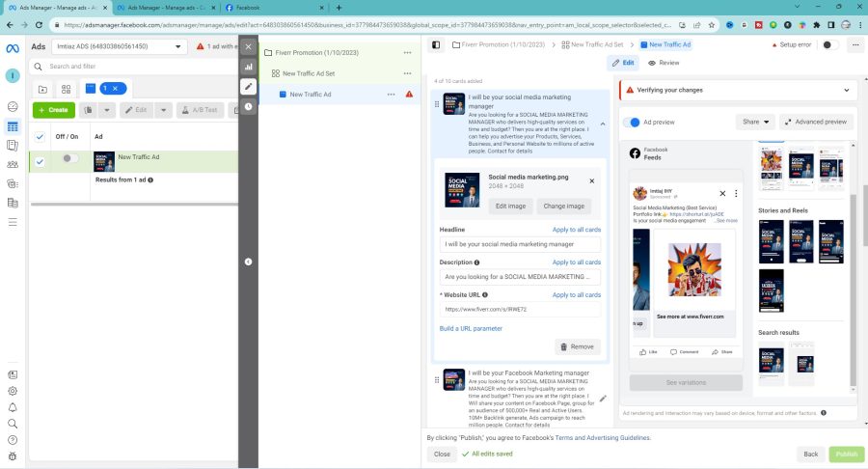Viewport: 868px width, 469px height.
Task: Click Apply to all cards for Headline
Action: pos(577,230)
